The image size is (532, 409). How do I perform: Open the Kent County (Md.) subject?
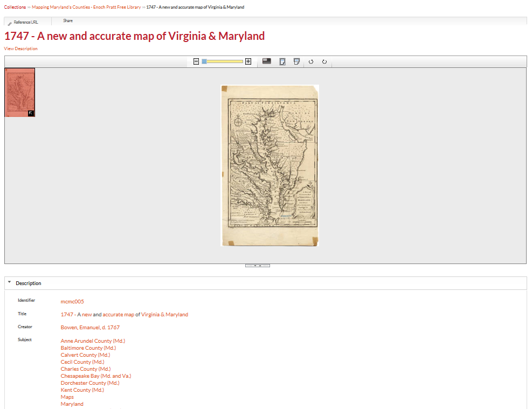click(82, 390)
